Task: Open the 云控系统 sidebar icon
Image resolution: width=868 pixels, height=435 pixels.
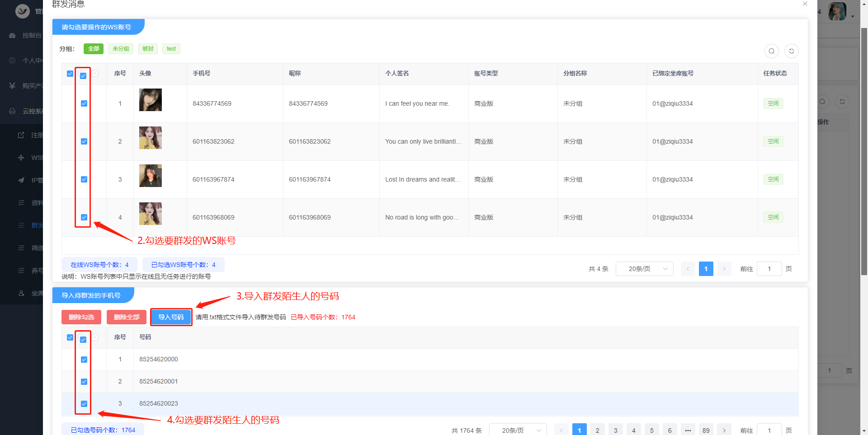Action: click(12, 111)
